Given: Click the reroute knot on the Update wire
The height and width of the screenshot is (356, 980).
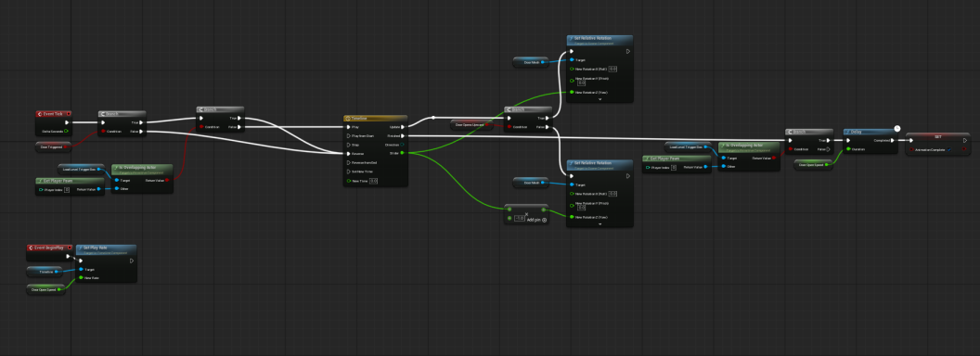Looking at the screenshot, I should 433,118.
